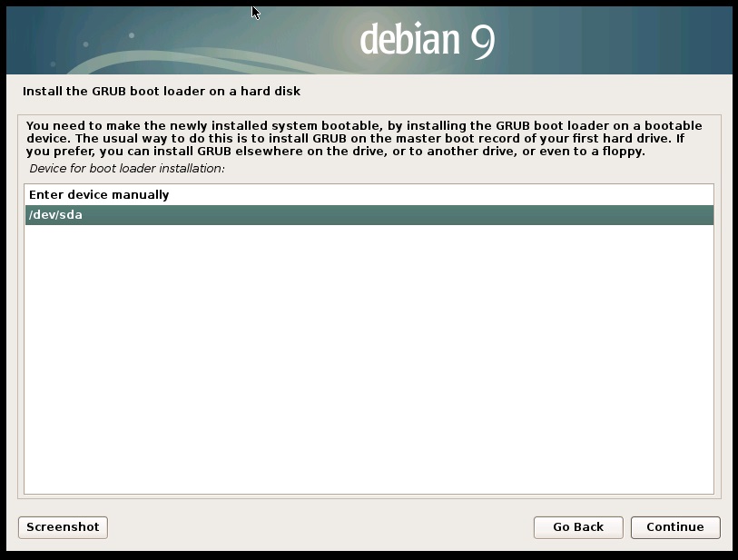Click the Install the GRUB boot loader heading

pos(161,92)
